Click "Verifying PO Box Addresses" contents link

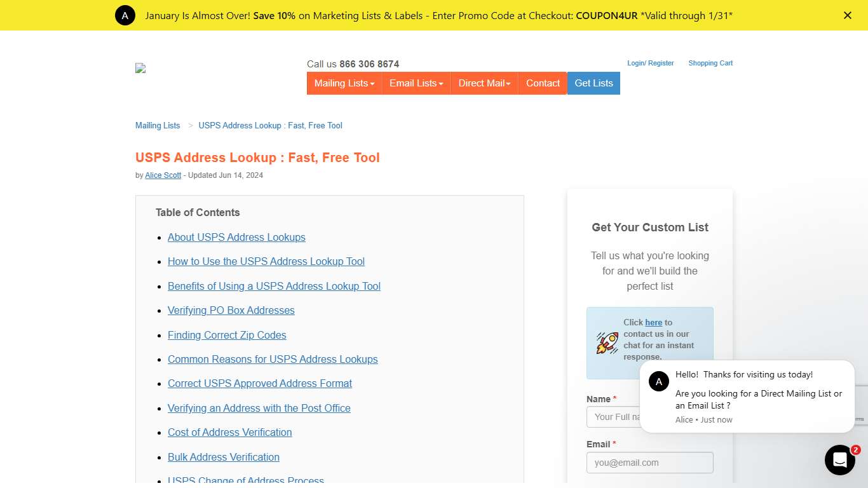[x=231, y=310]
